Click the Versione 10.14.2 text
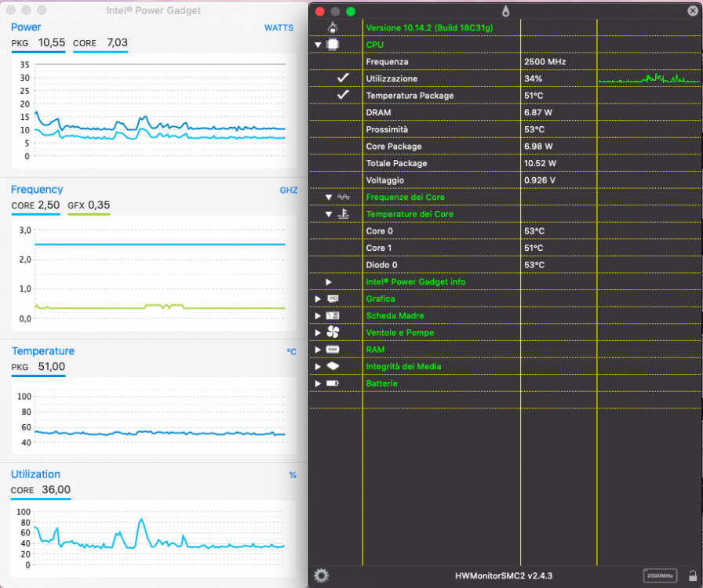 click(429, 27)
